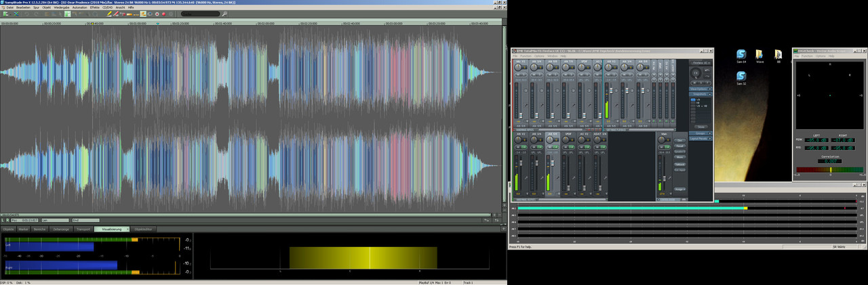The height and width of the screenshot is (285, 868).
Task: Open Options menu in TotalMix window
Action: [x=539, y=56]
